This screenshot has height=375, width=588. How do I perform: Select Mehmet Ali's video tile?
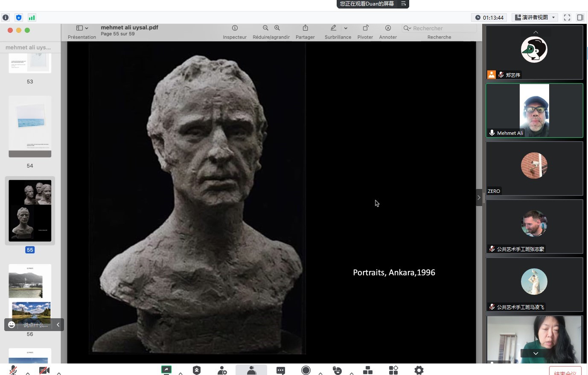click(x=534, y=110)
